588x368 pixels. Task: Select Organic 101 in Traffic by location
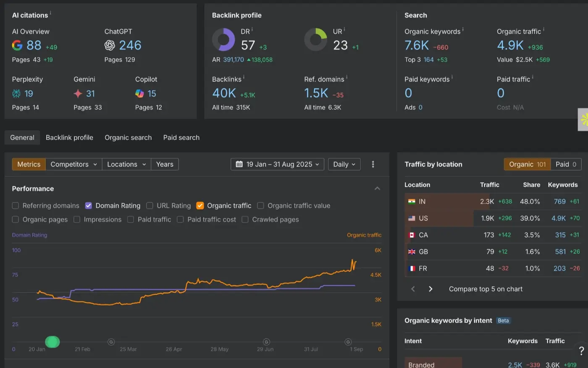tap(527, 164)
